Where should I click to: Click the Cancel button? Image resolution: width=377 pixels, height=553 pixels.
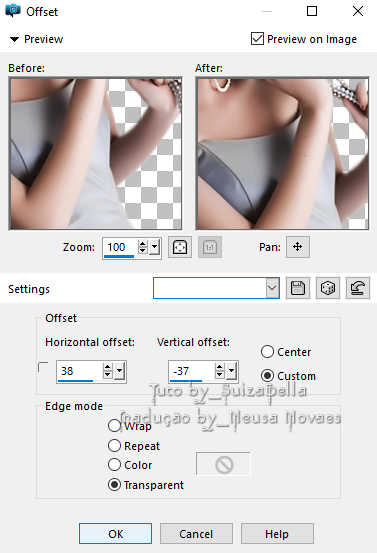pyautogui.click(x=196, y=534)
